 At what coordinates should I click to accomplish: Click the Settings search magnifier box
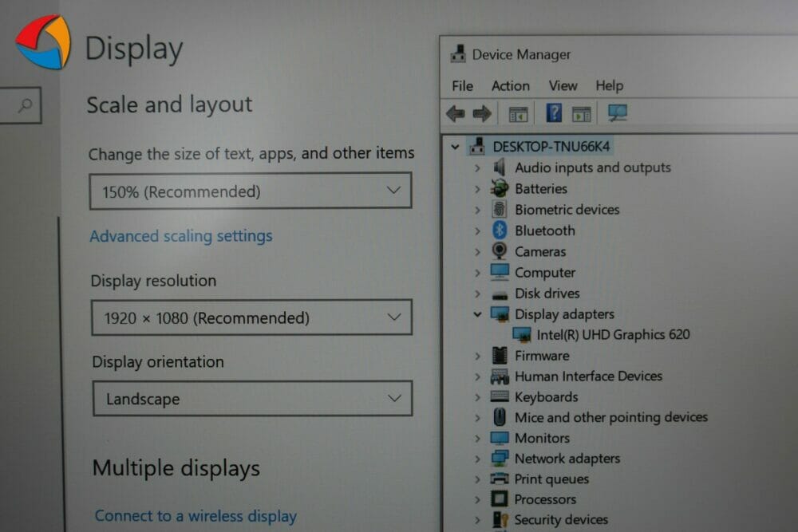(21, 105)
